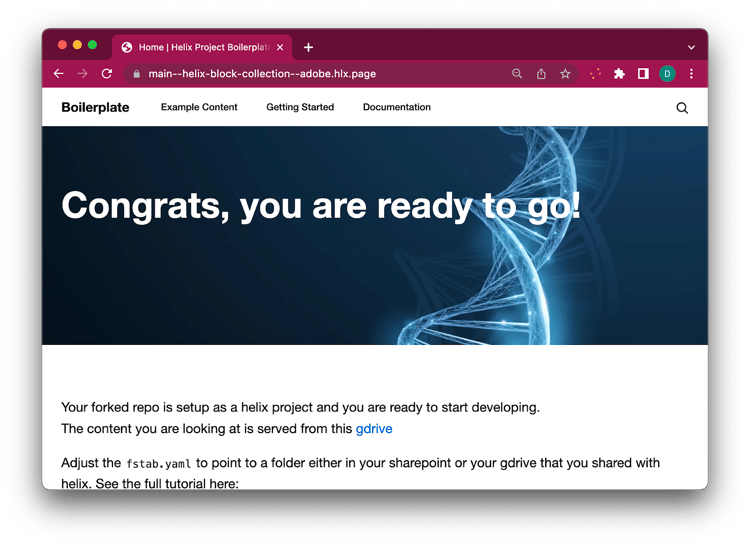
Task: Toggle the browser side panel icon
Action: point(643,74)
